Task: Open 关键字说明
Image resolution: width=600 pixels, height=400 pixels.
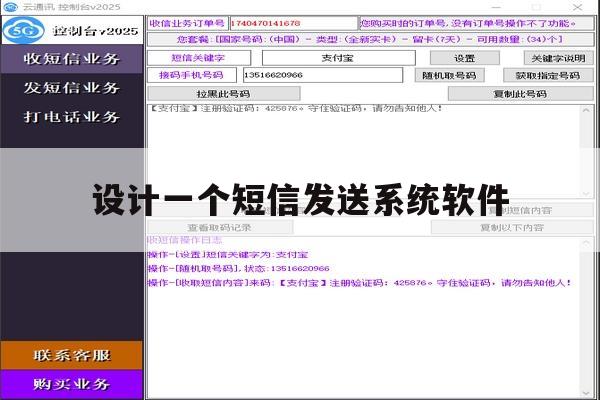Action: click(558, 58)
